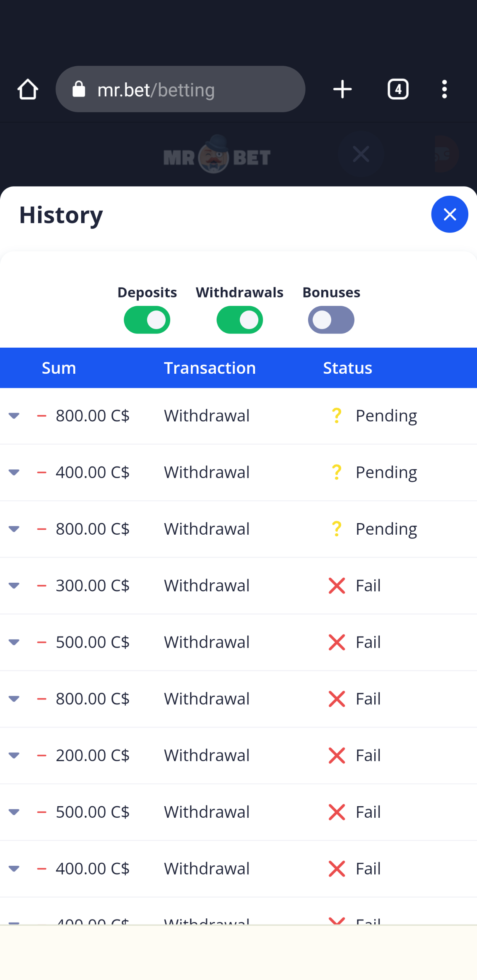
Task: Click the Mr Bet logo
Action: click(217, 156)
